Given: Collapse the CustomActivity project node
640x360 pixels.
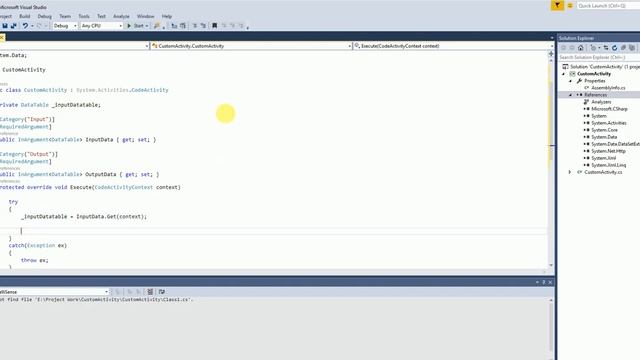Looking at the screenshot, I should pos(564,74).
